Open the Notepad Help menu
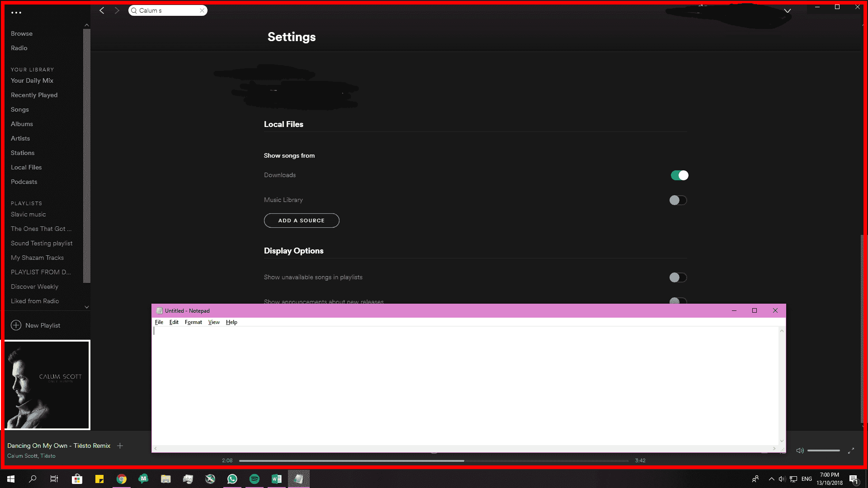 click(231, 322)
